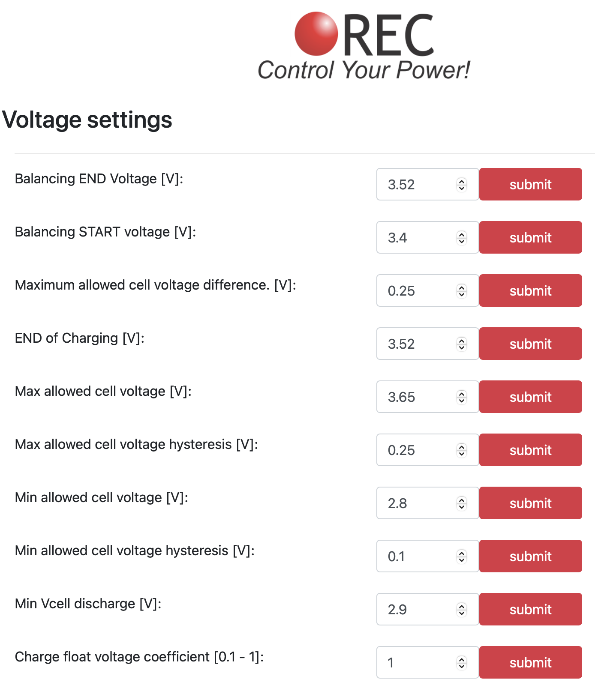
Task: Submit the Balancing END Voltage value
Action: (530, 185)
